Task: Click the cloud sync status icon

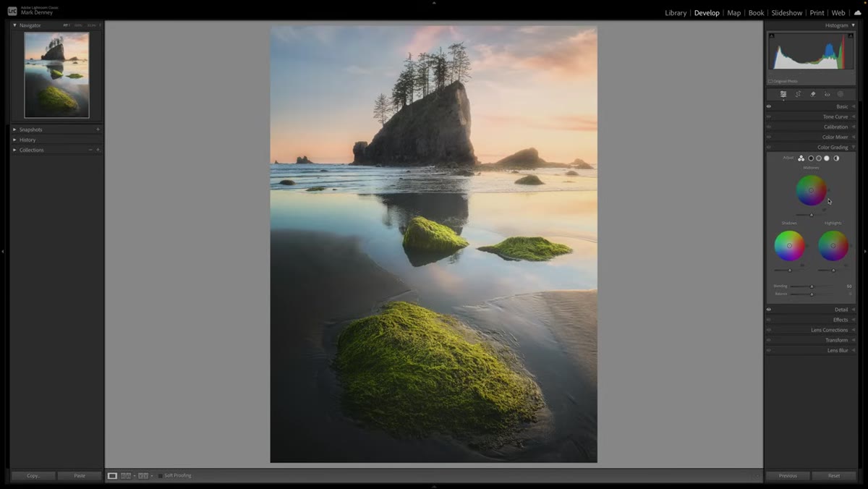Action: pyautogui.click(x=857, y=12)
